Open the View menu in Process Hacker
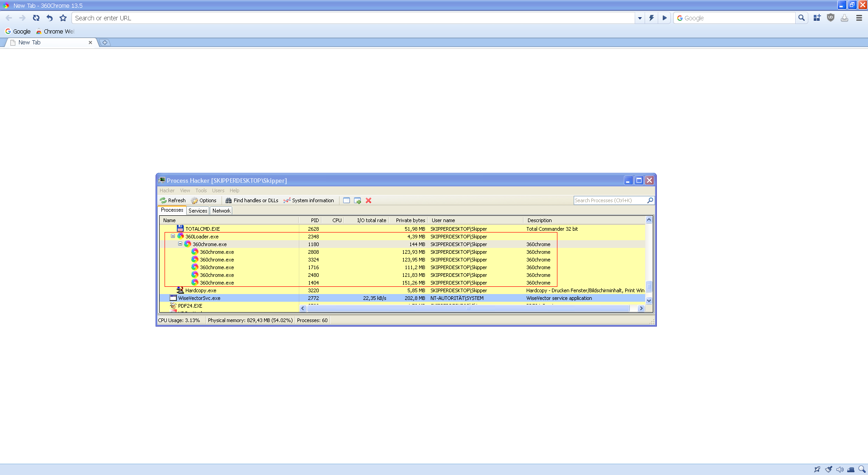868x475 pixels. tap(185, 190)
